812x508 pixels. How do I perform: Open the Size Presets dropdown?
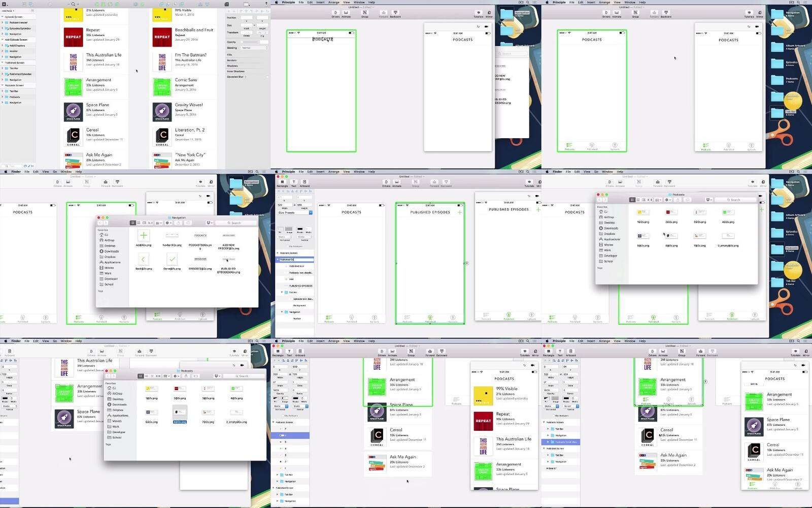point(295,212)
